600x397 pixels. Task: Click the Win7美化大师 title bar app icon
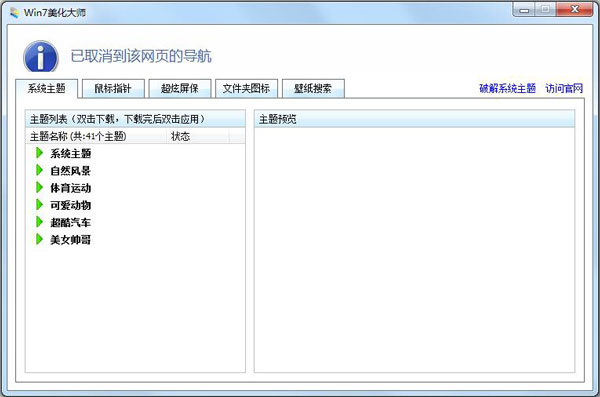pos(15,13)
